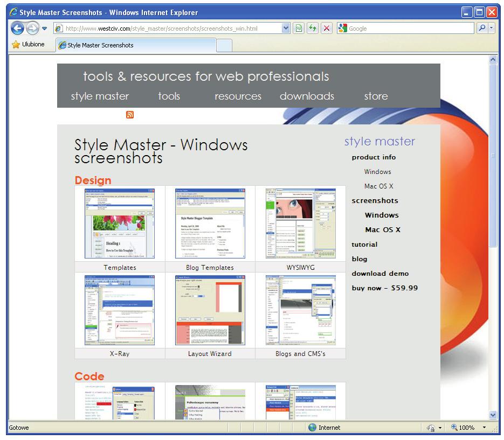Screen dimensions: 504x440
Task: Click the Google provider icon in search box
Action: pyautogui.click(x=343, y=28)
